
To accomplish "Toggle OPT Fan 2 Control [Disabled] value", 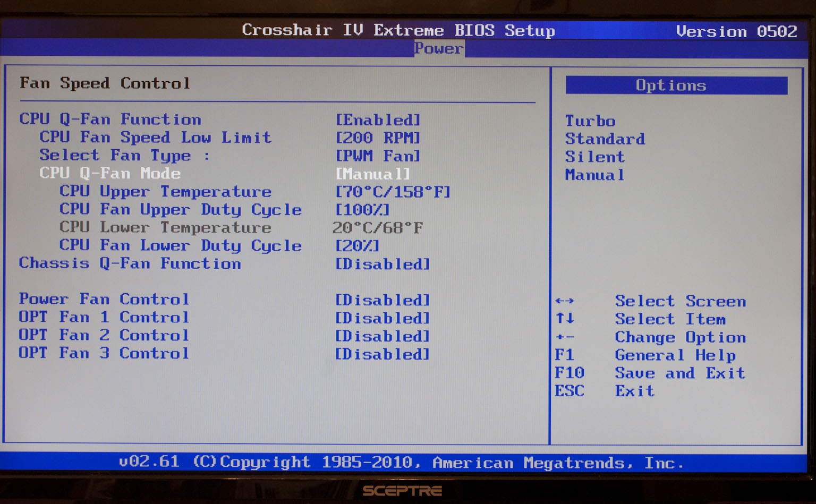I will (x=382, y=337).
